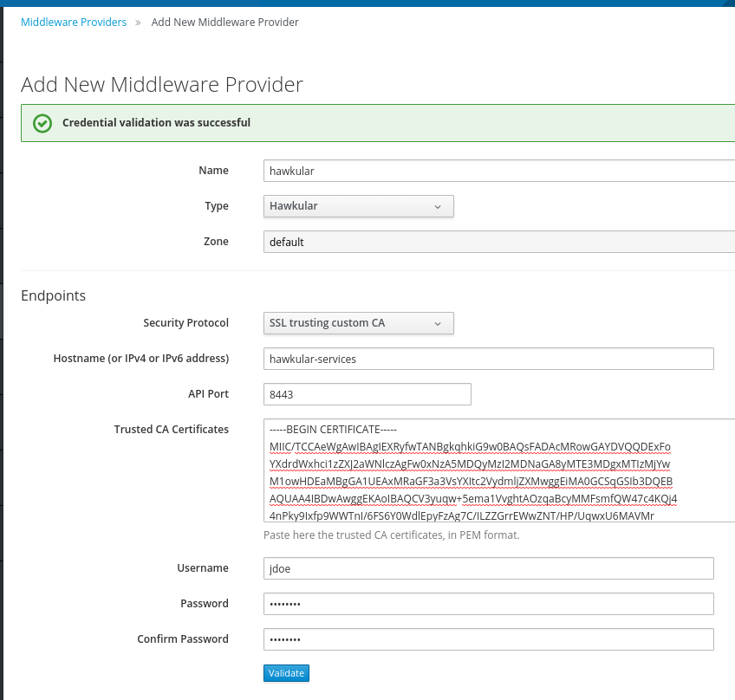Click the 'Add New Middleware Provider' page heading
735x700 pixels.
[x=162, y=85]
